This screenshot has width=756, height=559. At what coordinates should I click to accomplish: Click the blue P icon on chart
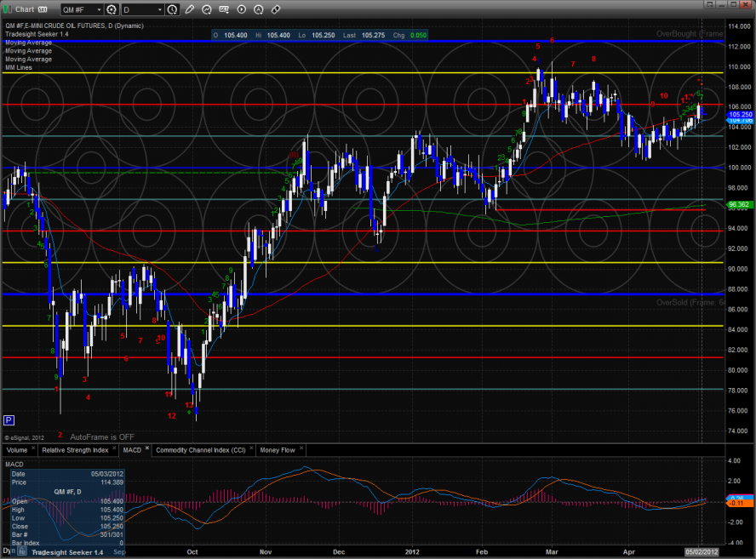pyautogui.click(x=9, y=419)
